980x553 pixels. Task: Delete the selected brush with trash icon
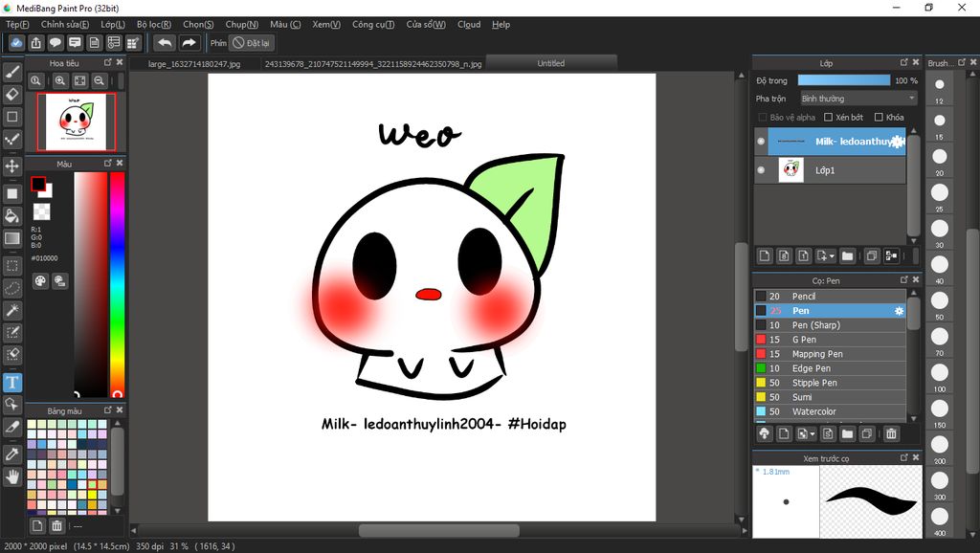pyautogui.click(x=891, y=433)
